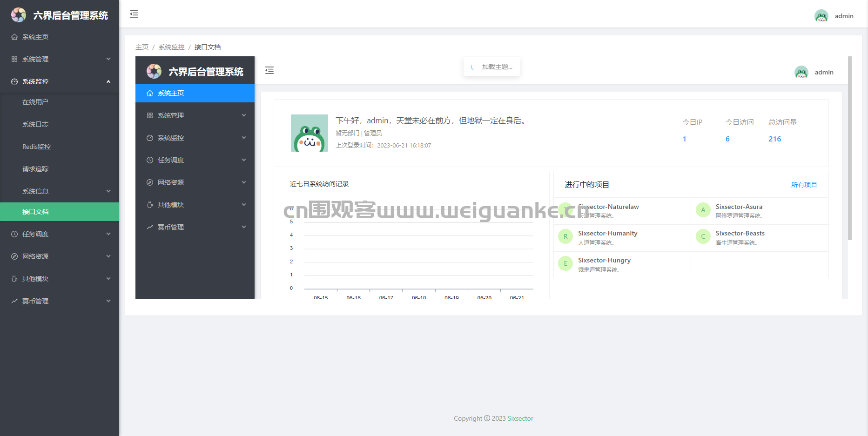The width and height of the screenshot is (868, 436).
Task: Click 总访问量 value 216
Action: point(775,139)
